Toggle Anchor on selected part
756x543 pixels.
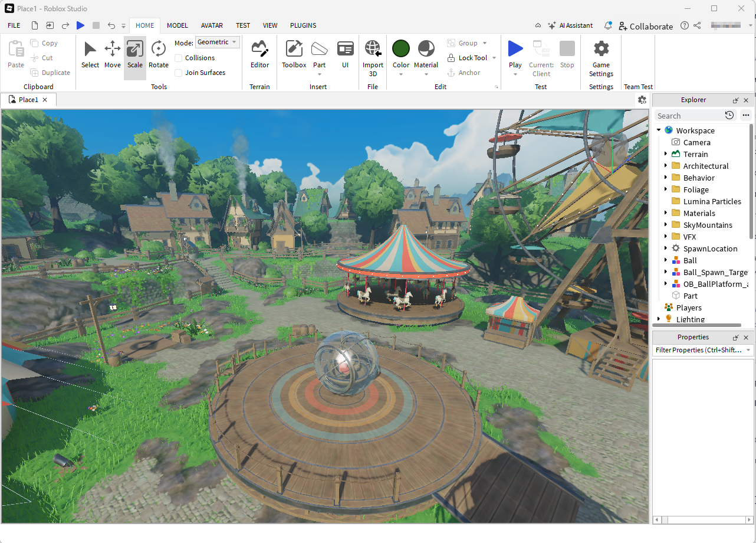coord(463,73)
